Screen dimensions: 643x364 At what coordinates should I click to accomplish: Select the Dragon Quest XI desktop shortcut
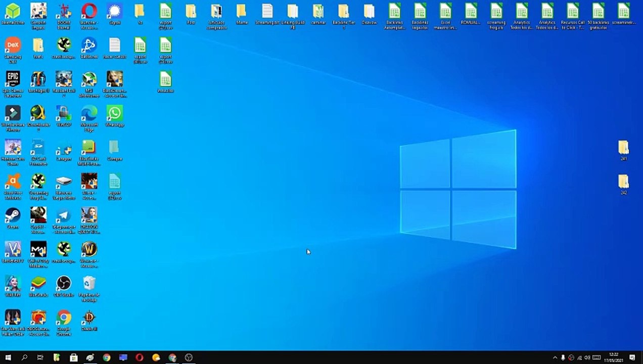coord(89,220)
